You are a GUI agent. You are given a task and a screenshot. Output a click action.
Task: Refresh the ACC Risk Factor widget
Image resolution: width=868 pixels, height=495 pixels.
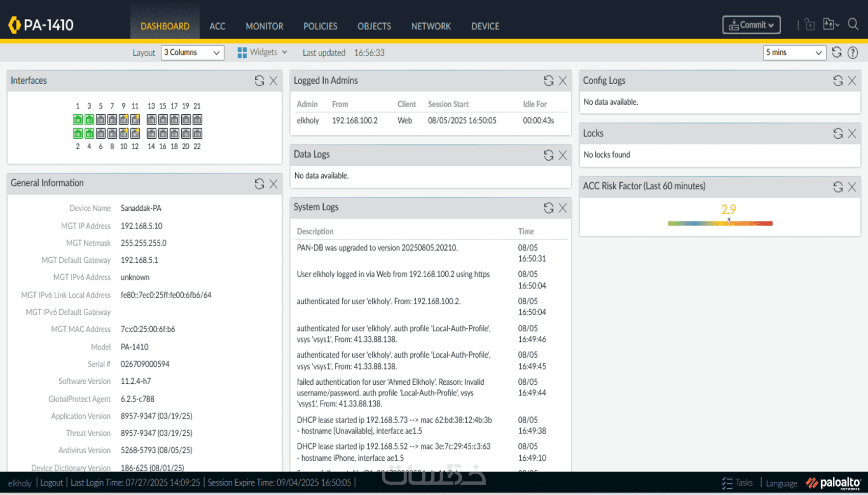(838, 187)
